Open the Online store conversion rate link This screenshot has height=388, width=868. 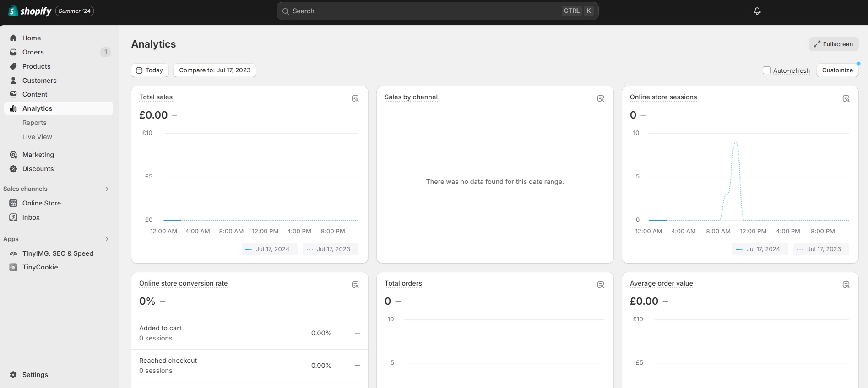[x=183, y=283]
